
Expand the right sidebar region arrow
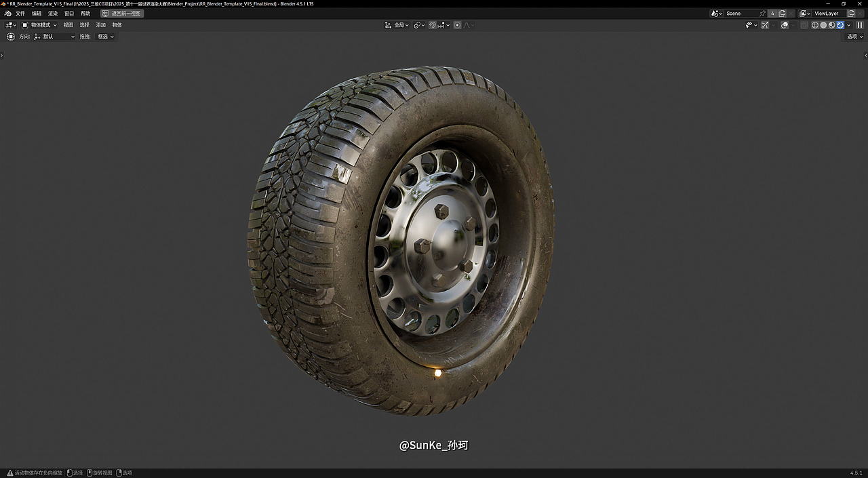coord(866,56)
